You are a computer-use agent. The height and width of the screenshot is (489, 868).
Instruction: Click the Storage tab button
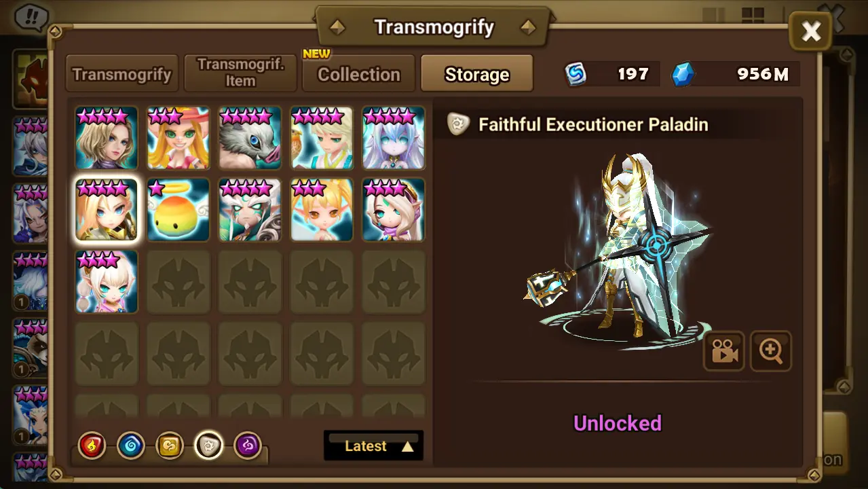pos(477,73)
